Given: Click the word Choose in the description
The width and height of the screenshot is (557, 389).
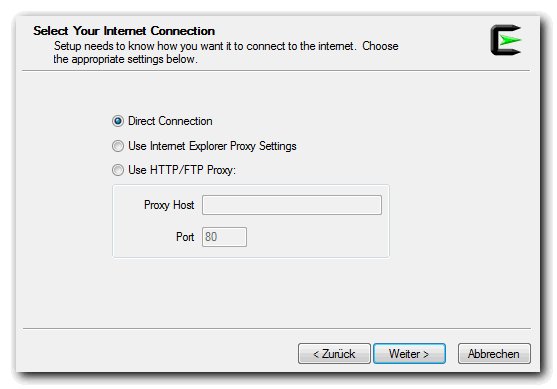Looking at the screenshot, I should point(380,46).
